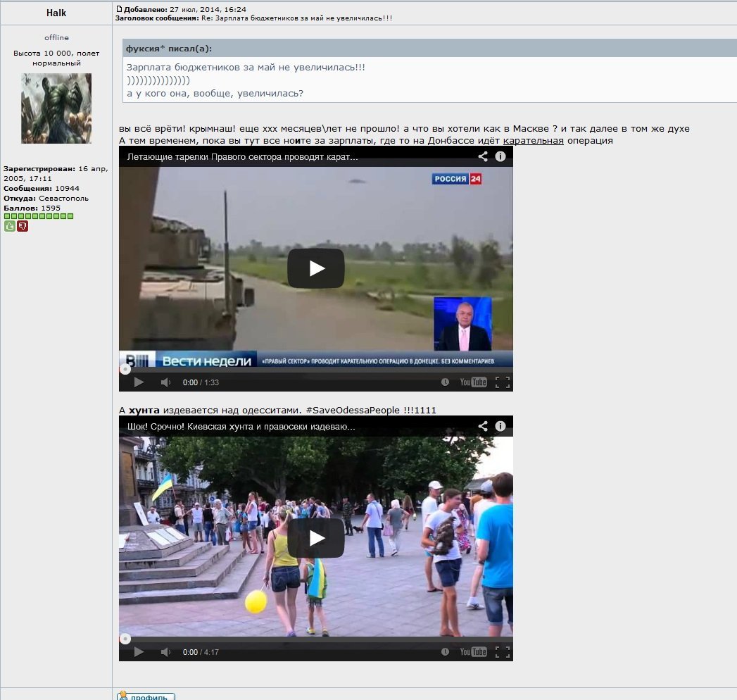
Task: Open info for the Вести недели video
Action: coord(500,156)
